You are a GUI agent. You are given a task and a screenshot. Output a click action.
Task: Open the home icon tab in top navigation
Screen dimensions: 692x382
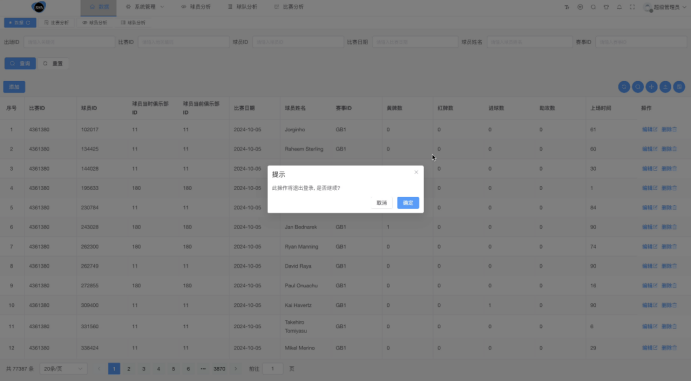(99, 7)
